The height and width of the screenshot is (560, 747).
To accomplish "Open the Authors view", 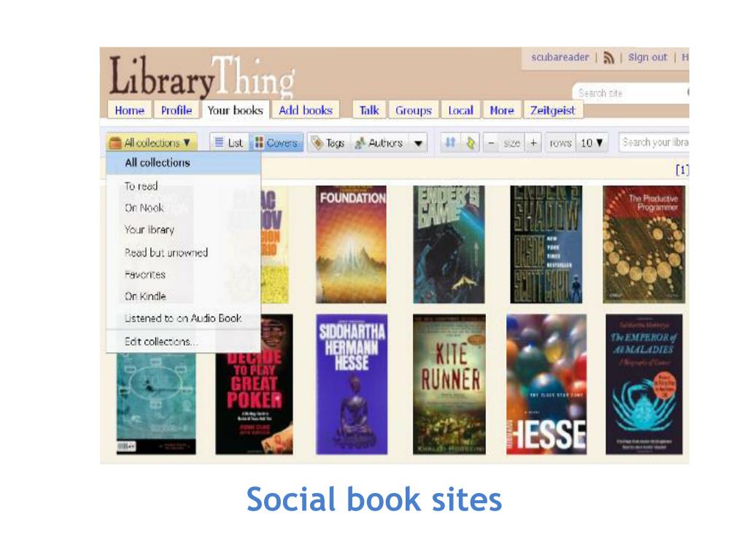I will coord(379,143).
